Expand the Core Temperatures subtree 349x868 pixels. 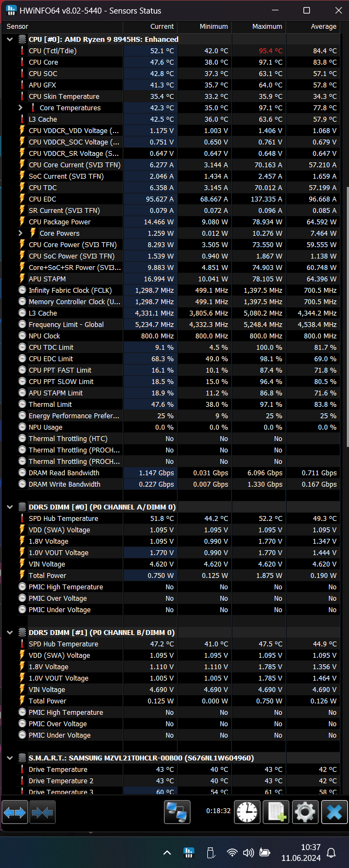pos(21,108)
